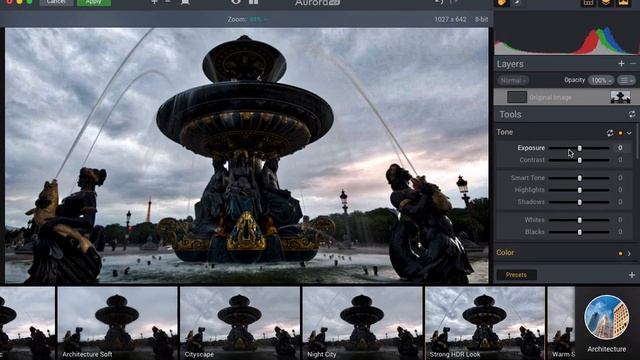This screenshot has width=640, height=360.
Task: Apply the Night City preset
Action: point(362,323)
